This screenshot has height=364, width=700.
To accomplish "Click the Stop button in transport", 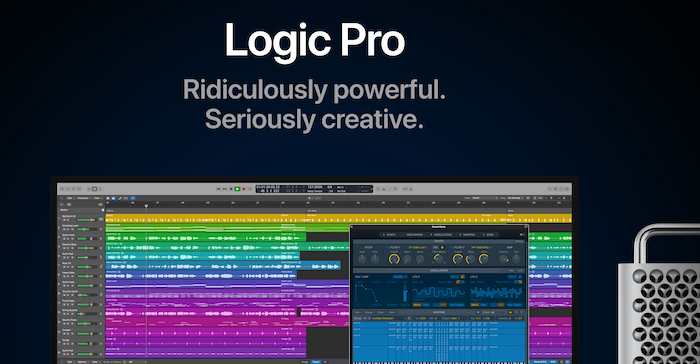I will (x=231, y=189).
